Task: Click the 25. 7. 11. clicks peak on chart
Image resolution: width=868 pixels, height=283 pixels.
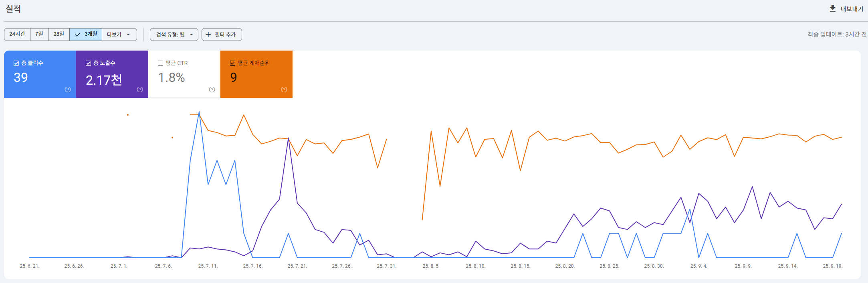Action: [x=199, y=112]
